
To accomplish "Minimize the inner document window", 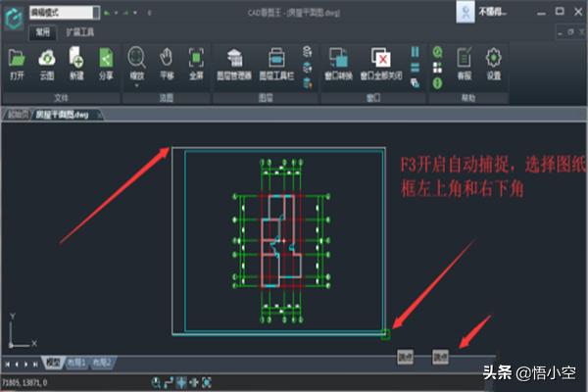I will (561, 33).
